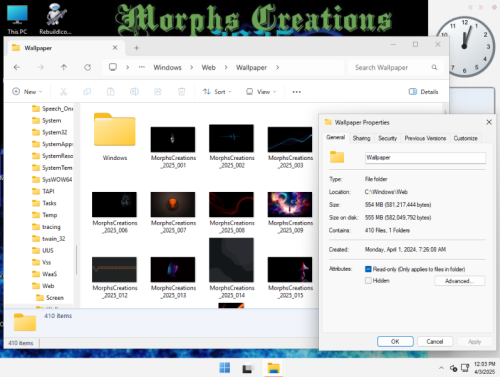500x377 pixels.
Task: Select the tracing folder in tree
Action: pyautogui.click(x=51, y=227)
